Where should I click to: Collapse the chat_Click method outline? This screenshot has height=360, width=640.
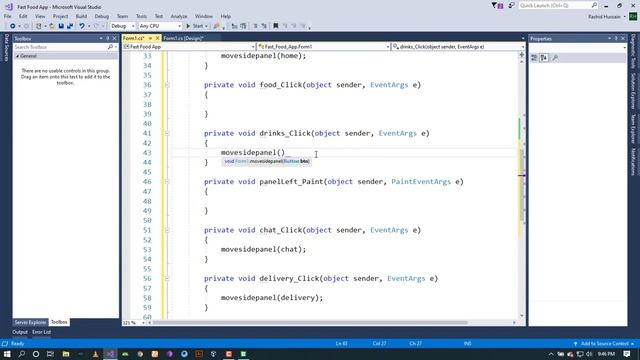pyautogui.click(x=167, y=230)
